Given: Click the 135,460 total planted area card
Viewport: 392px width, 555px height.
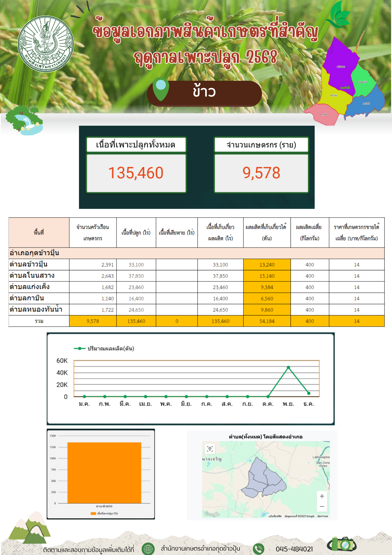Looking at the screenshot, I should (x=136, y=173).
